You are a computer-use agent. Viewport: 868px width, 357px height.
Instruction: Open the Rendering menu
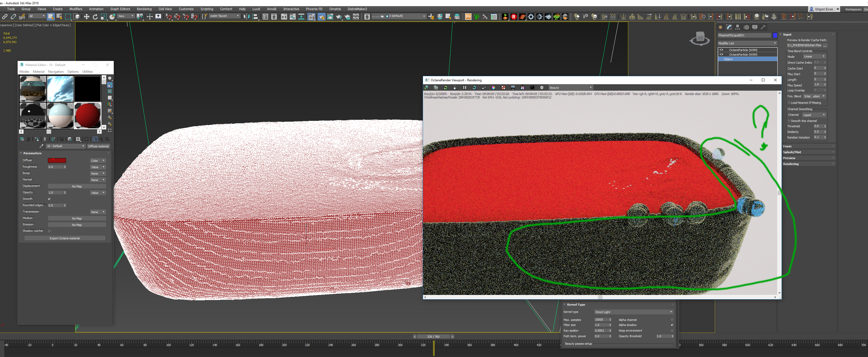(144, 9)
